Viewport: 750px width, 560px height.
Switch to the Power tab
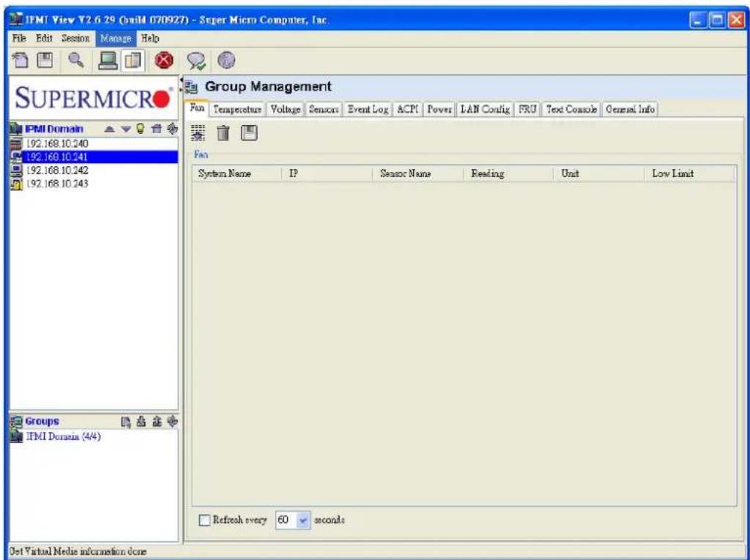point(439,110)
